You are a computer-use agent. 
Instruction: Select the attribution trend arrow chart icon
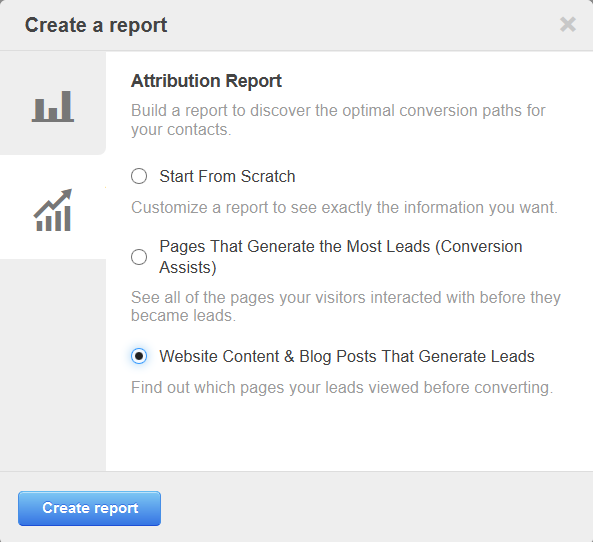pyautogui.click(x=53, y=210)
